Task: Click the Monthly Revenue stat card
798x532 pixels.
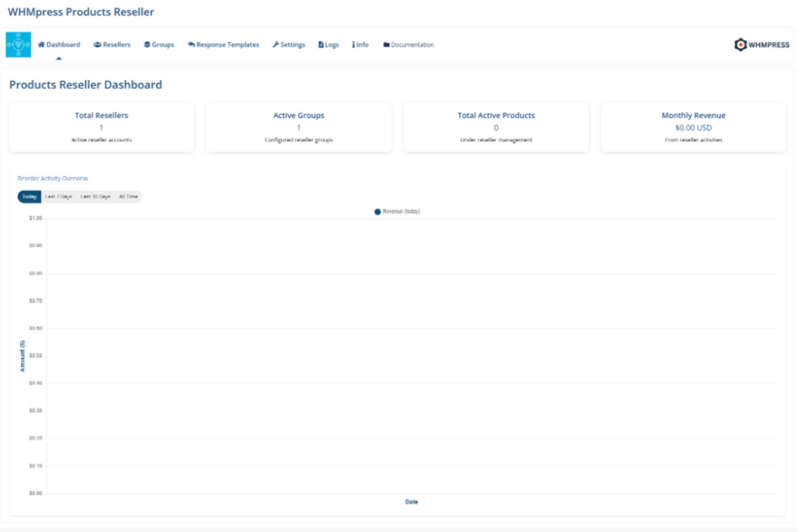Action: 693,128
